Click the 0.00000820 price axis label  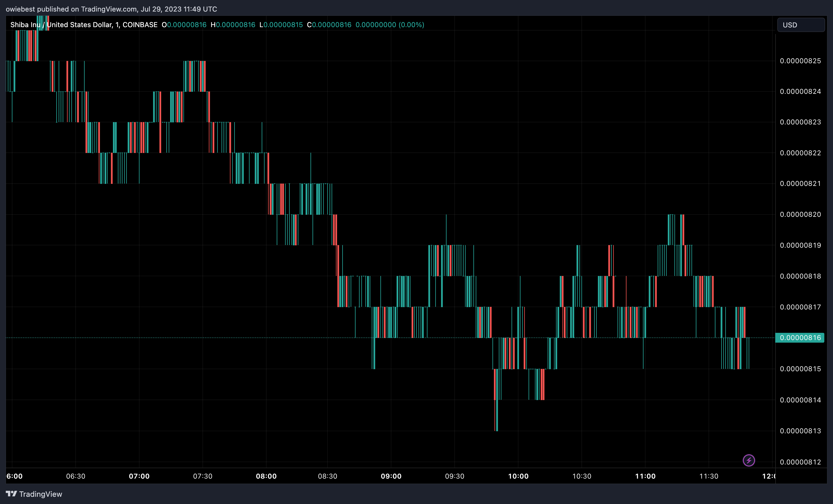point(800,214)
